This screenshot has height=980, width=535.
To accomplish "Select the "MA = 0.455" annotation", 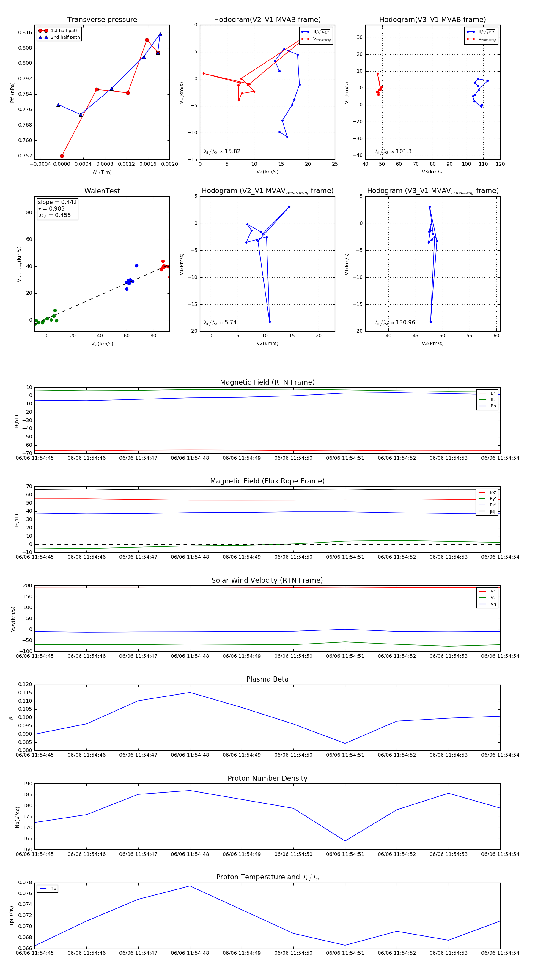I will coord(54,215).
